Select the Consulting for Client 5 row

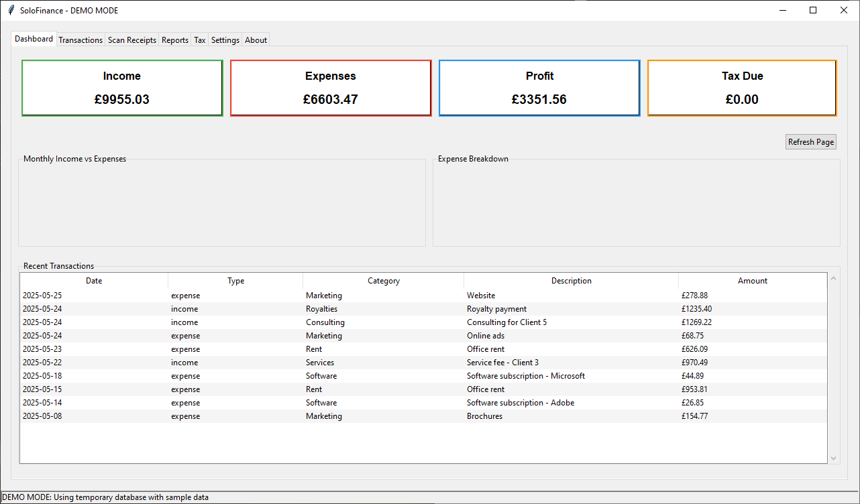(423, 322)
